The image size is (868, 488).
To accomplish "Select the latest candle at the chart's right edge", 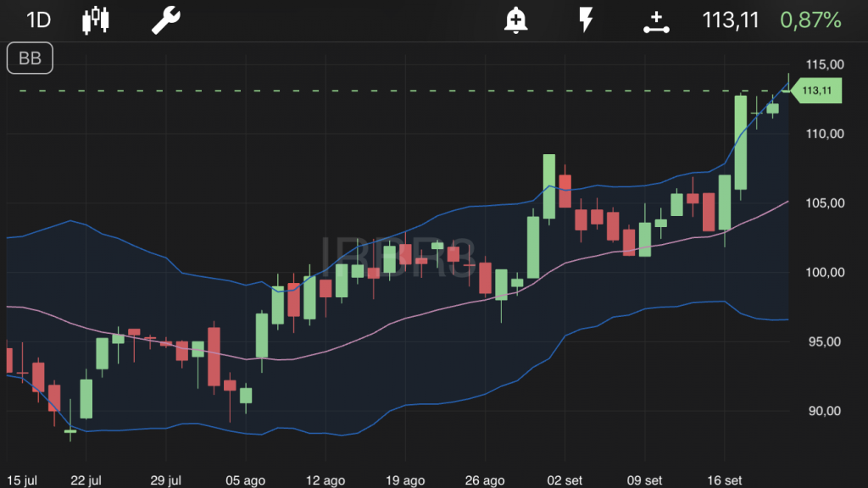I will [788, 84].
